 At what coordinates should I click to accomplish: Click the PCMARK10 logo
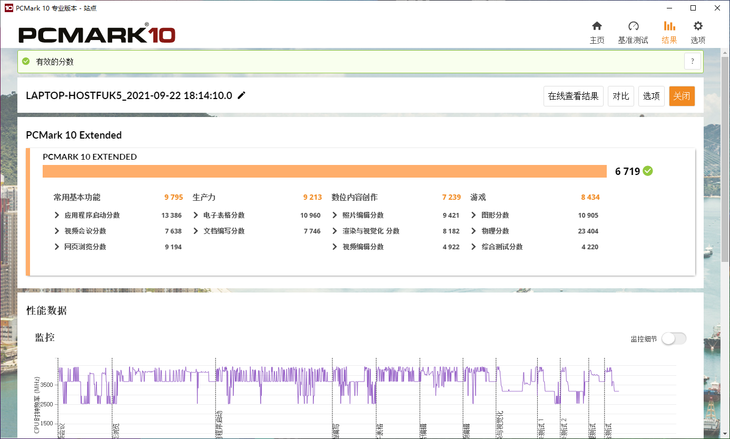(97, 34)
